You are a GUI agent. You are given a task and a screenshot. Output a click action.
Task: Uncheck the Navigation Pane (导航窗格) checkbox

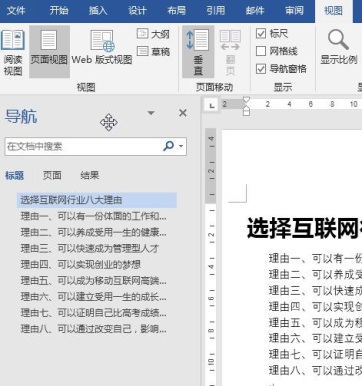pyautogui.click(x=261, y=69)
